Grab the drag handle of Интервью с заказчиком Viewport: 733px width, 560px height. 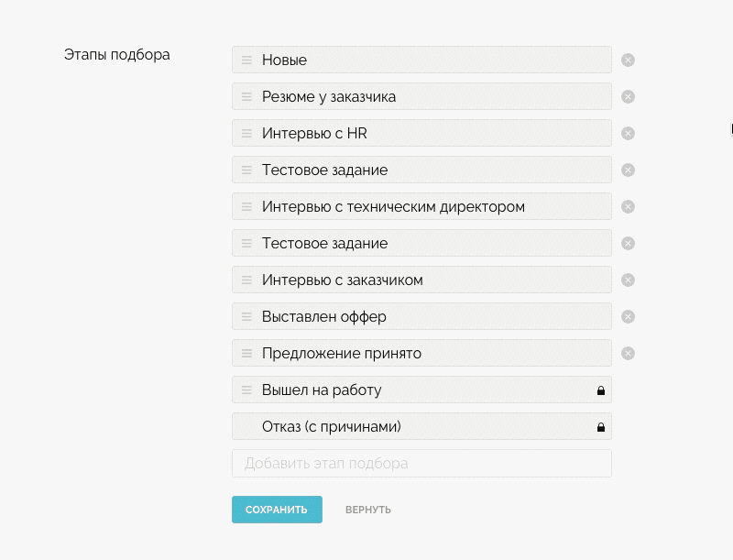pos(246,280)
